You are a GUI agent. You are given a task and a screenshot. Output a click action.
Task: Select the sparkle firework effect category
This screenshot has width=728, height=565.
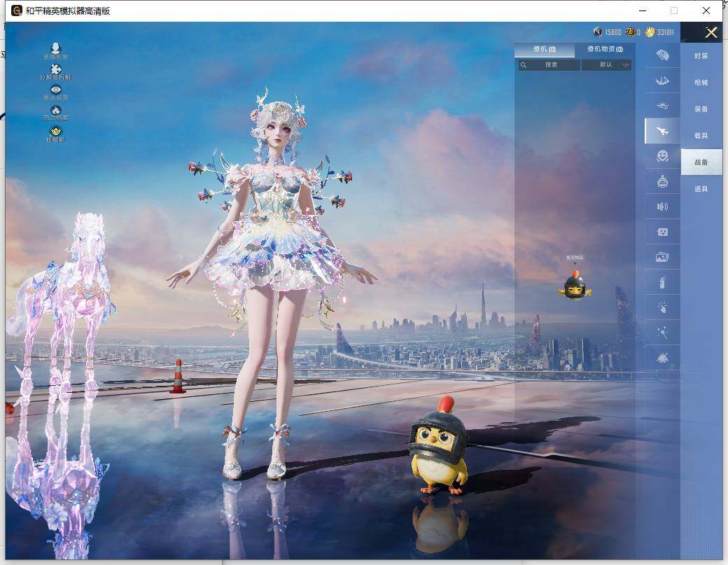662,332
